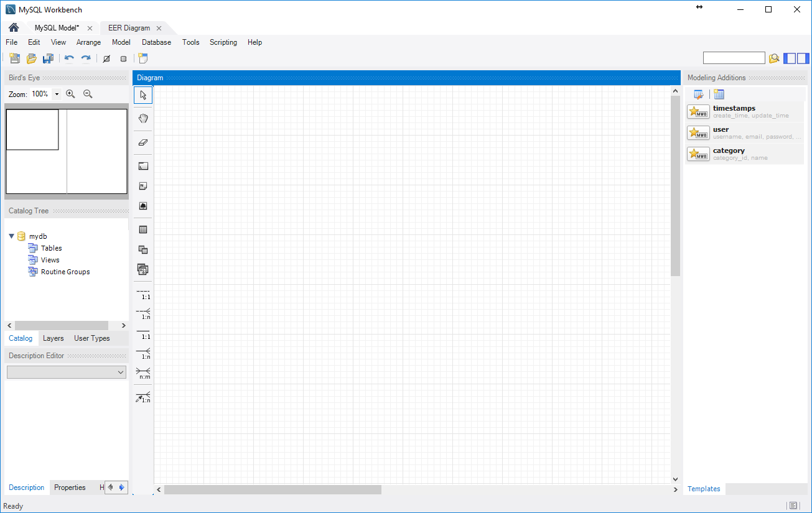
Task: Zoom in with magnifier plus icon
Action: pyautogui.click(x=70, y=94)
